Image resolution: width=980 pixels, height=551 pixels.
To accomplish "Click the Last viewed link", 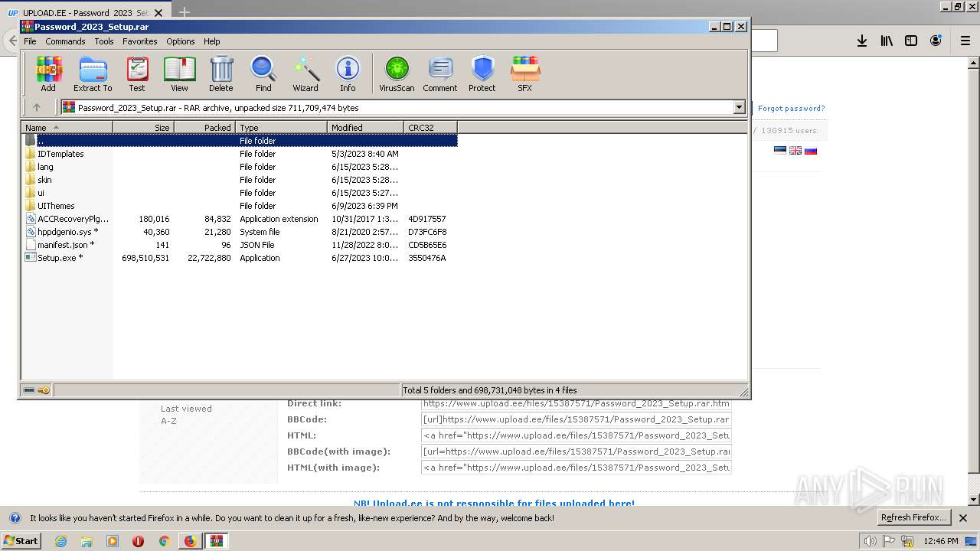I will [x=186, y=409].
